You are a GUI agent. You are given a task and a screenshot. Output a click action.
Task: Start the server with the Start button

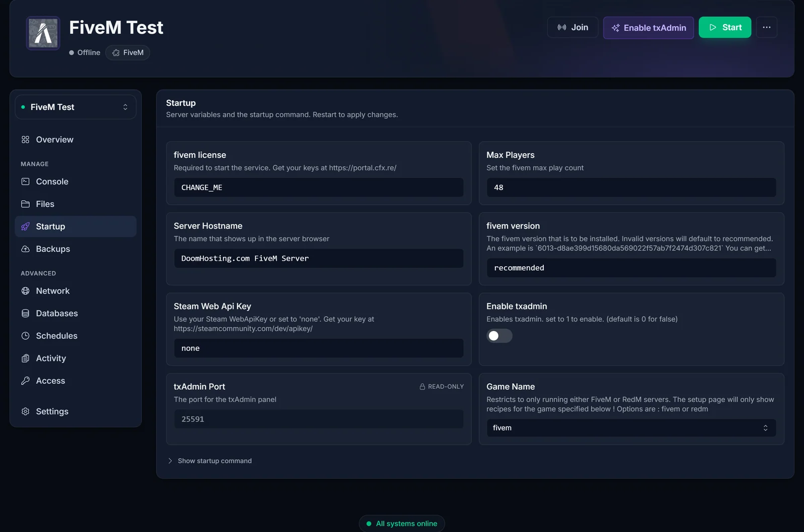tap(725, 28)
